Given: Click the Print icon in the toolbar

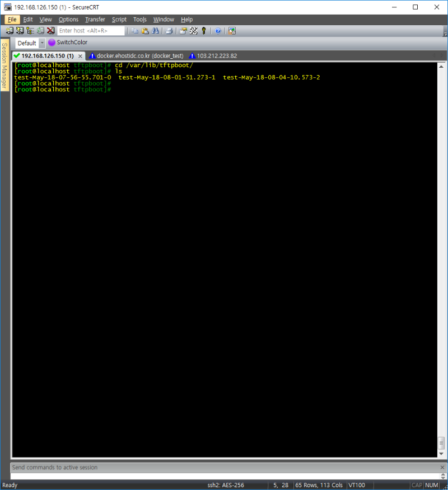Looking at the screenshot, I should 169,31.
